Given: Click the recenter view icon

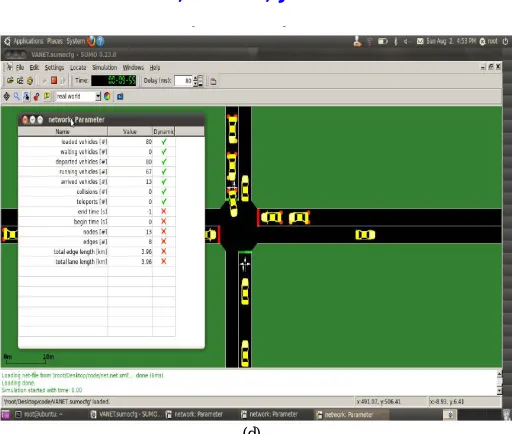Looking at the screenshot, I should click(x=6, y=97).
